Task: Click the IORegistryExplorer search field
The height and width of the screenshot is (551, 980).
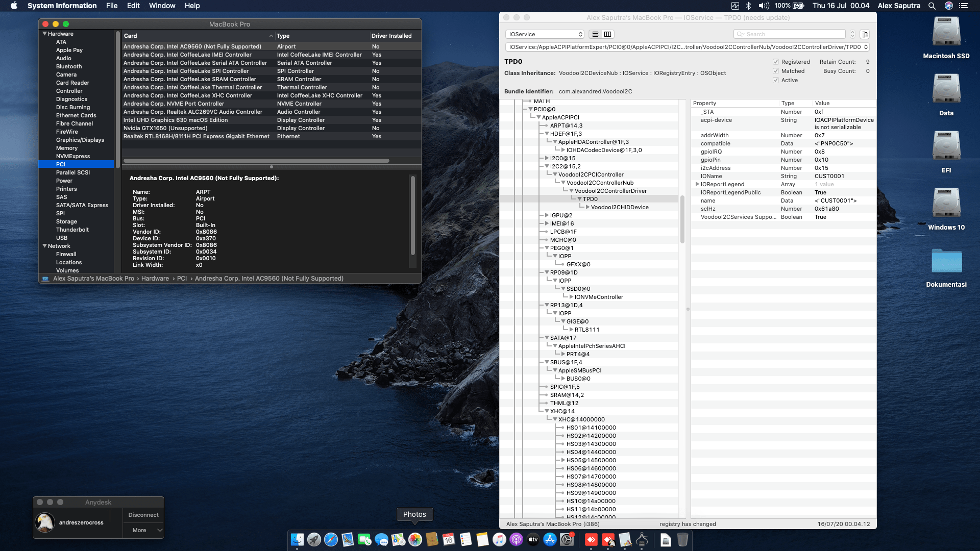Action: click(x=789, y=34)
